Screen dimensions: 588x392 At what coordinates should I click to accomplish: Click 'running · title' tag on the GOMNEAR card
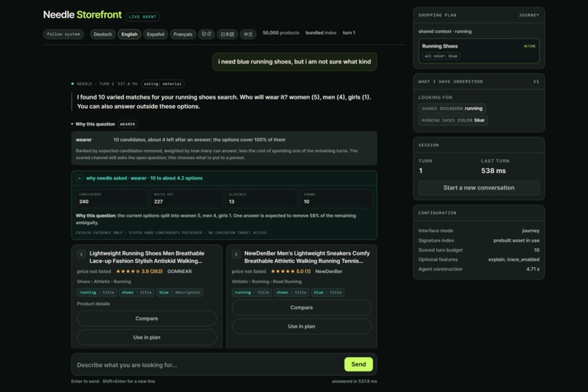97,292
